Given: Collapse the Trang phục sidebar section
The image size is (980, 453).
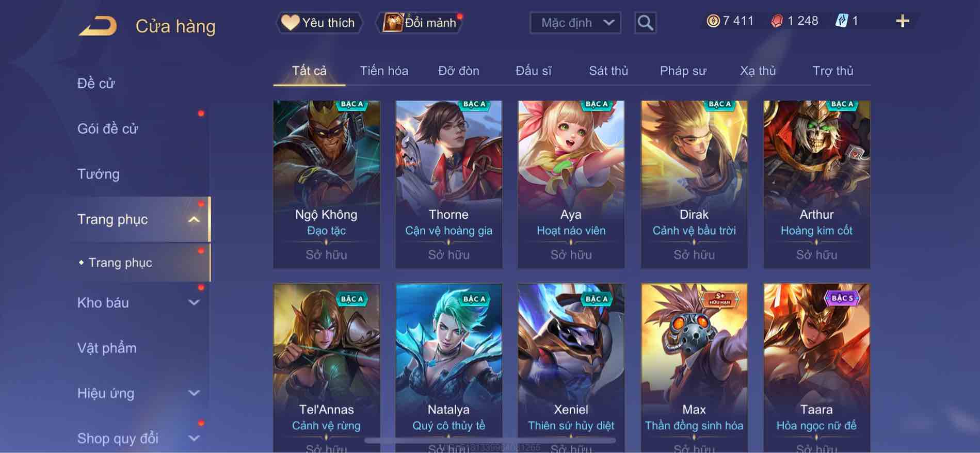Looking at the screenshot, I should point(194,219).
